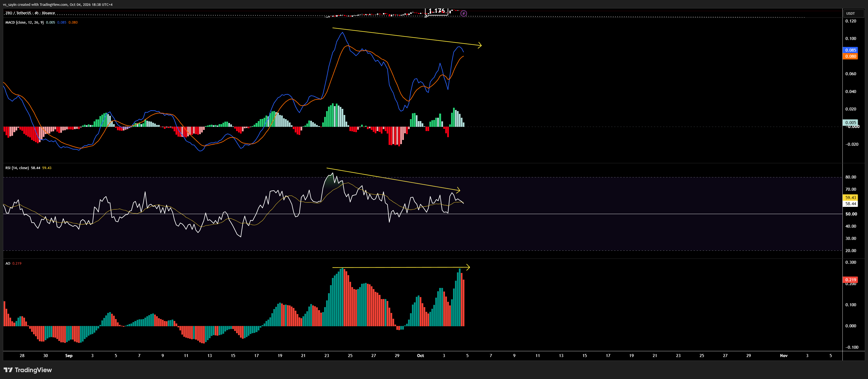Click the 0.300 label on the AO scale
This screenshot has width=868, height=379.
(851, 262)
